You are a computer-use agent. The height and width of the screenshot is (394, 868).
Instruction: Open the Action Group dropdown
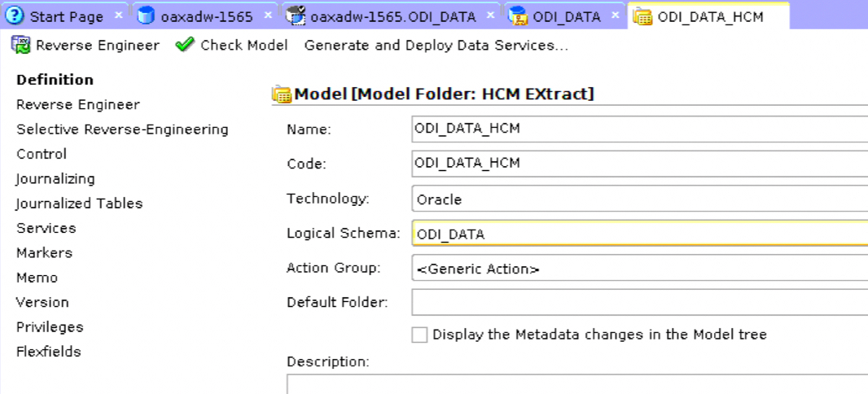[640, 269]
